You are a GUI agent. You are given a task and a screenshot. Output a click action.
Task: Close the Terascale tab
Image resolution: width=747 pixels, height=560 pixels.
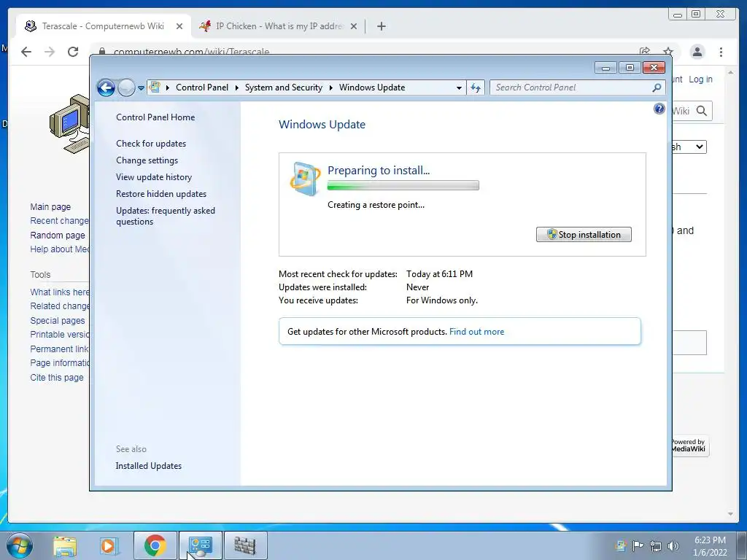pos(179,26)
